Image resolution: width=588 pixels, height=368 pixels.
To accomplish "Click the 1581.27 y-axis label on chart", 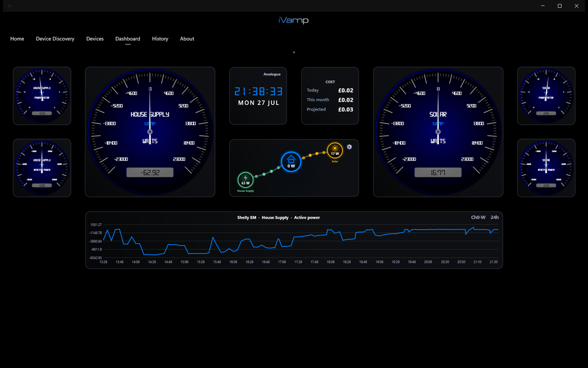I will click(96, 225).
